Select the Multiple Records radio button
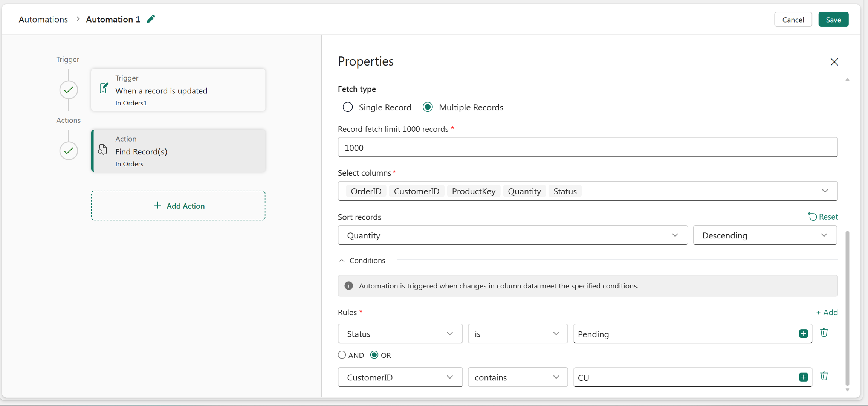 click(x=428, y=107)
